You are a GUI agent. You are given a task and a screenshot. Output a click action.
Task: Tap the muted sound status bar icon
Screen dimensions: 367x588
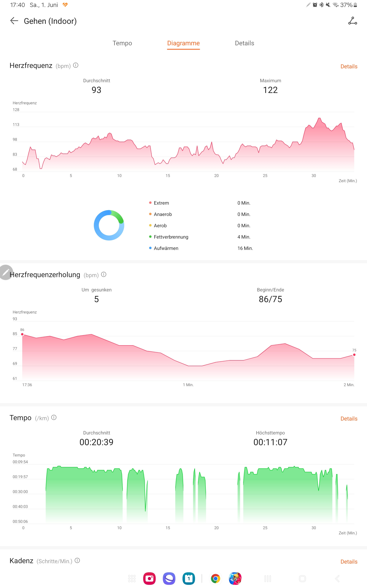click(x=328, y=5)
